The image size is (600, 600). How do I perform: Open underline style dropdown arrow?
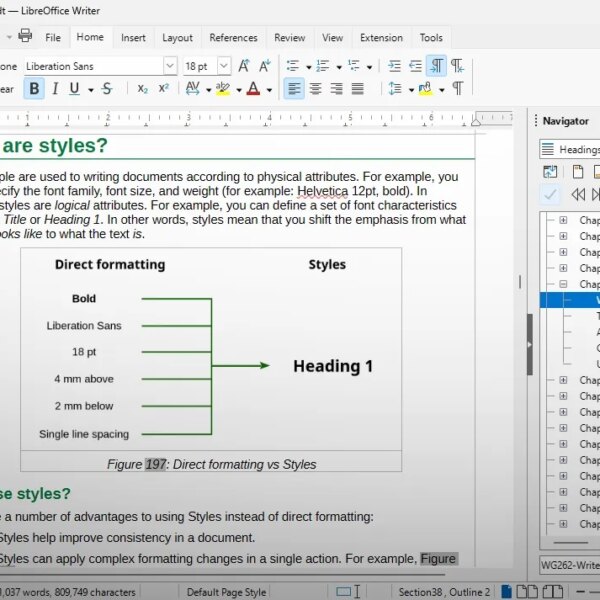[91, 90]
